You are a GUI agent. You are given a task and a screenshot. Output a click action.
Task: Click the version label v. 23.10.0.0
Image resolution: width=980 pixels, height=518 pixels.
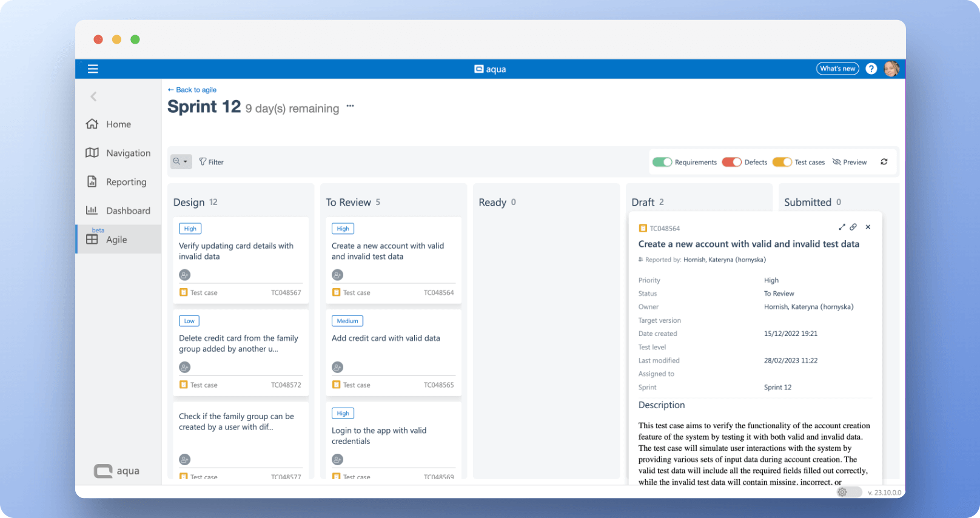click(x=884, y=493)
